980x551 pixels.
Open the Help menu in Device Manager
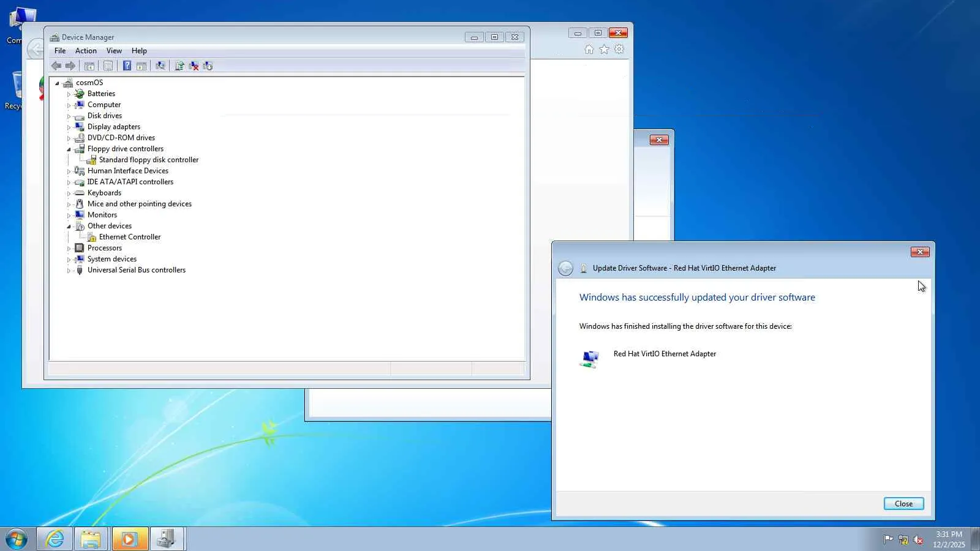[x=139, y=51]
